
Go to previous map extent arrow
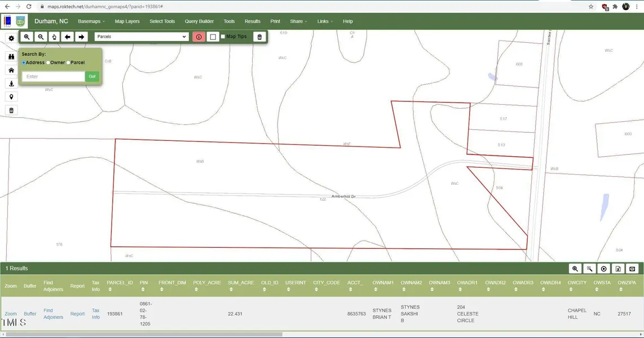pyautogui.click(x=68, y=37)
